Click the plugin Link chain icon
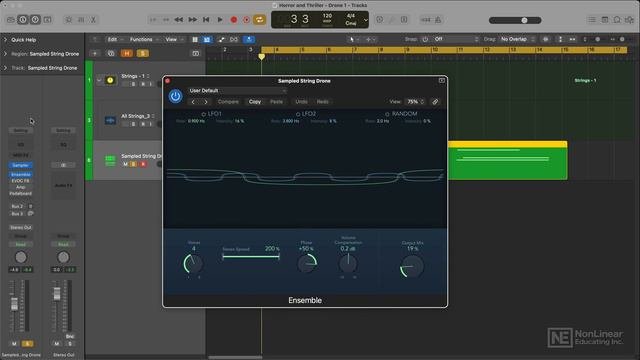Viewport: 640px width, 360px height. pyautogui.click(x=435, y=102)
